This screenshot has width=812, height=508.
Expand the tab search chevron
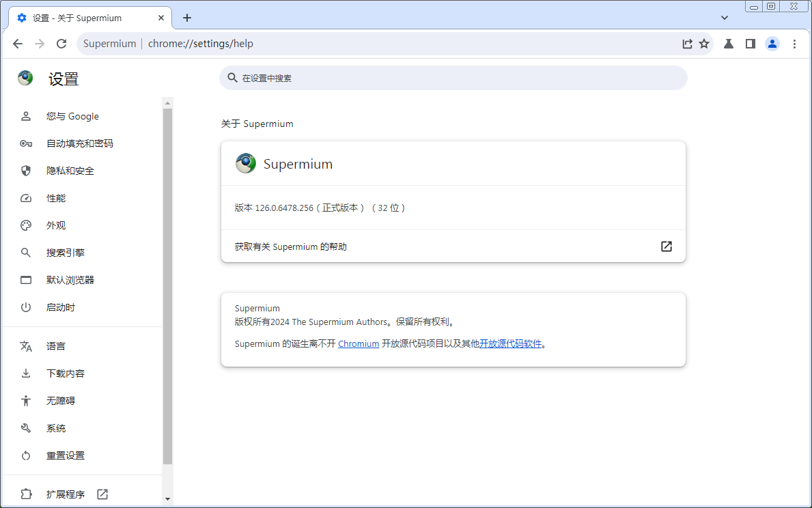coord(725,18)
